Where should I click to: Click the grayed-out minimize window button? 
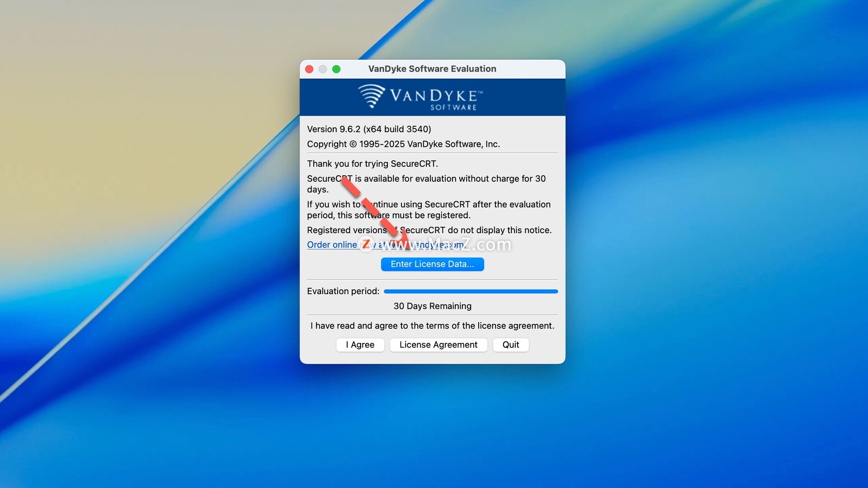tap(323, 69)
